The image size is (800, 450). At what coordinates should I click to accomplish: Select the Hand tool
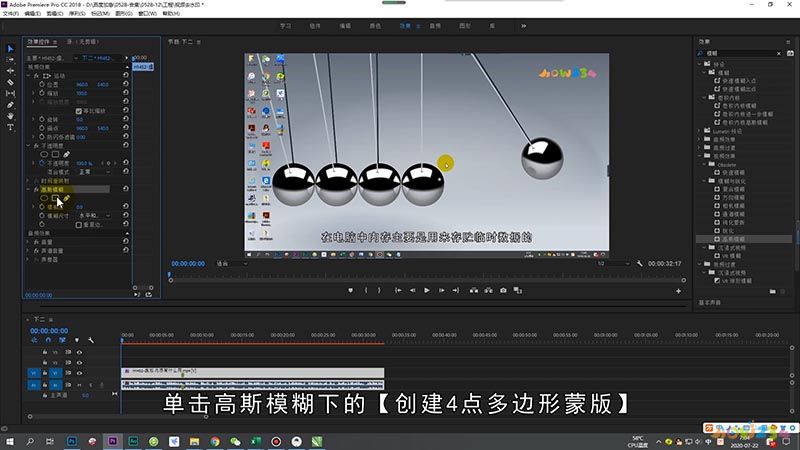[10, 116]
